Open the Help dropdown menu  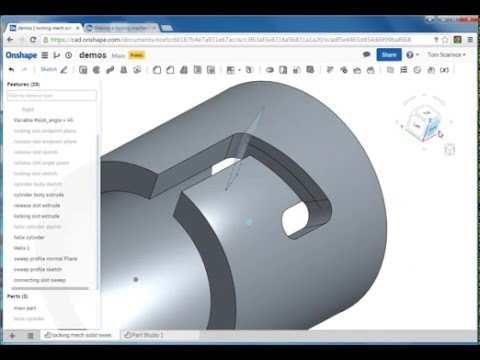pos(413,55)
